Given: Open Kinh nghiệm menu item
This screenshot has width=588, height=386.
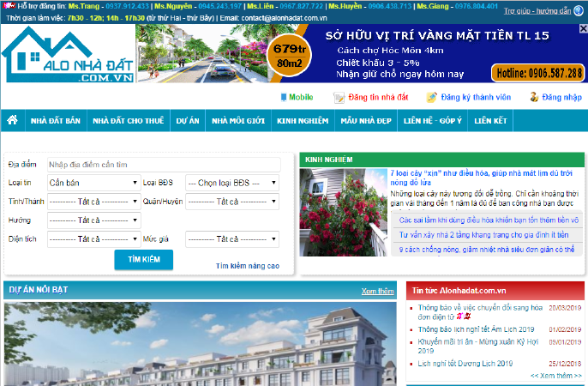Looking at the screenshot, I should point(303,121).
